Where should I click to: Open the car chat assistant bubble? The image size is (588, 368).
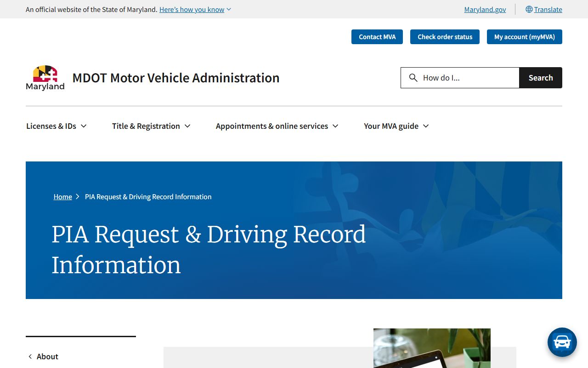pyautogui.click(x=562, y=342)
